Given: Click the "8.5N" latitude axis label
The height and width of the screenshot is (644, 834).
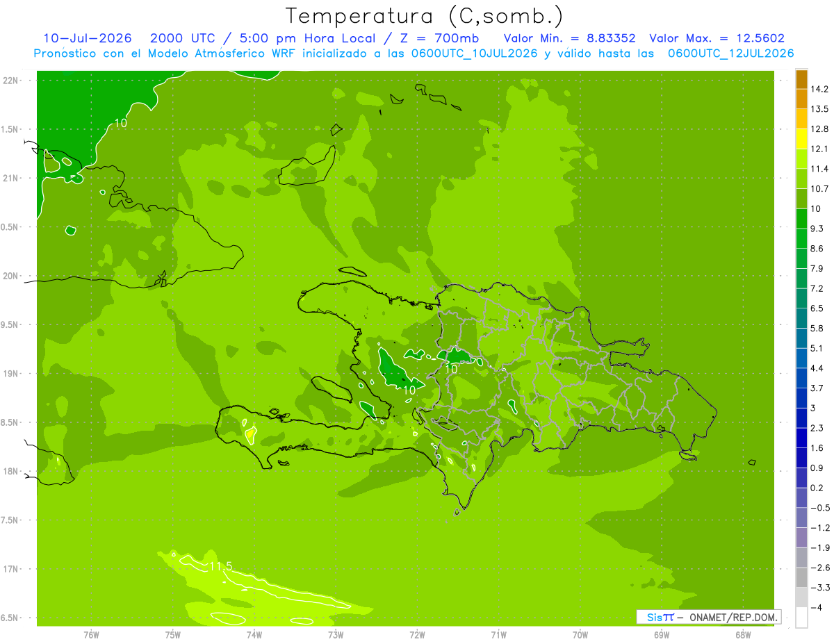Looking at the screenshot, I should 10,422.
